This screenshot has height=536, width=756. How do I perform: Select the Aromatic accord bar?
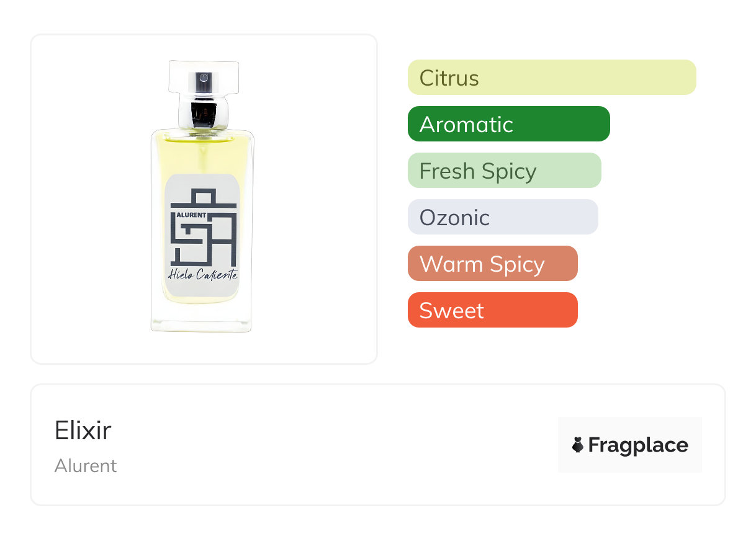508,124
